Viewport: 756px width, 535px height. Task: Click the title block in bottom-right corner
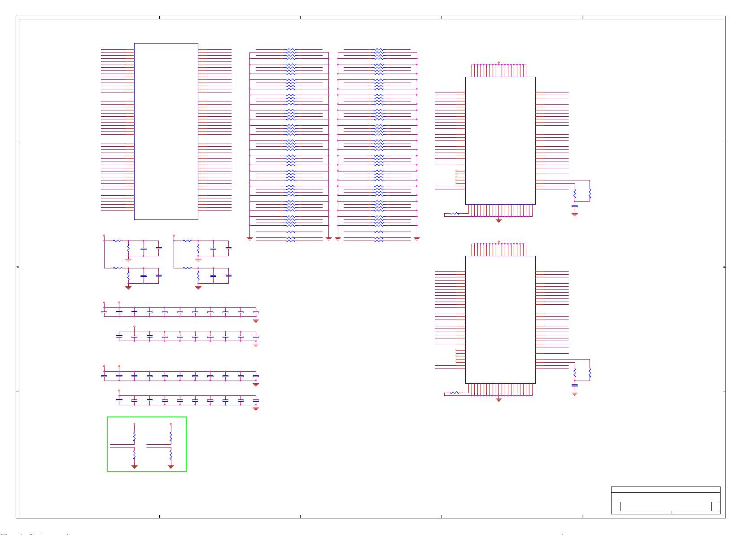pos(665,500)
